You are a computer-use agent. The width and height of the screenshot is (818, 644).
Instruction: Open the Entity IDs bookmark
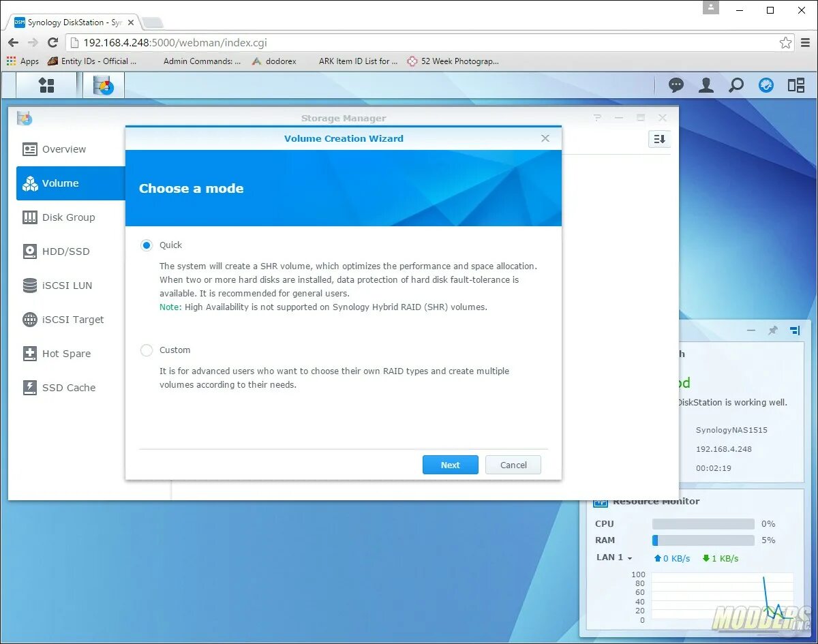(x=93, y=61)
